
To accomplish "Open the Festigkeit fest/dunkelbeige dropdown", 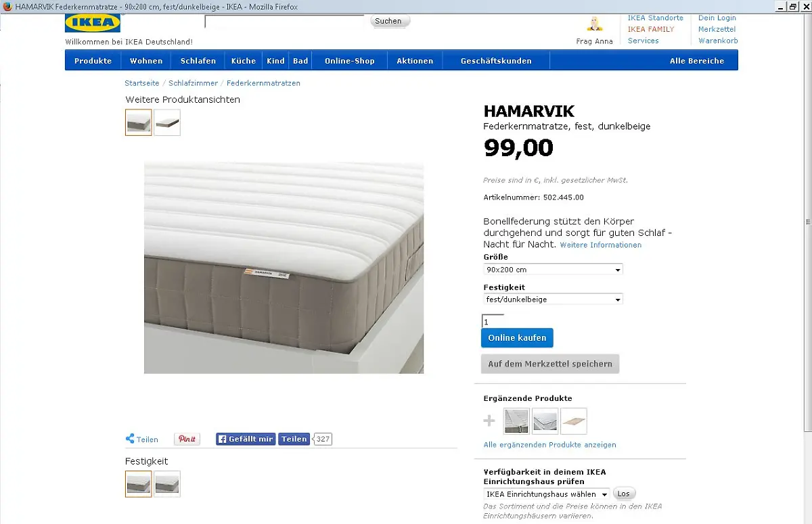I will tap(553, 299).
